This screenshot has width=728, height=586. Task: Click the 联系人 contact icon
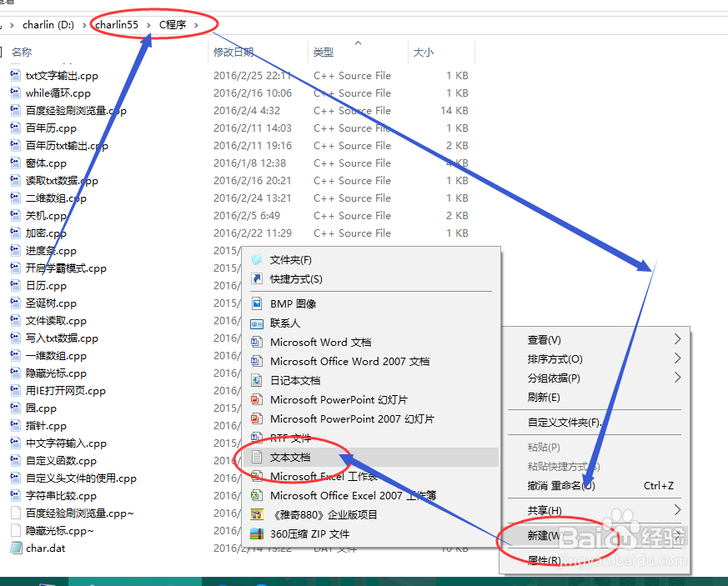pyautogui.click(x=257, y=323)
